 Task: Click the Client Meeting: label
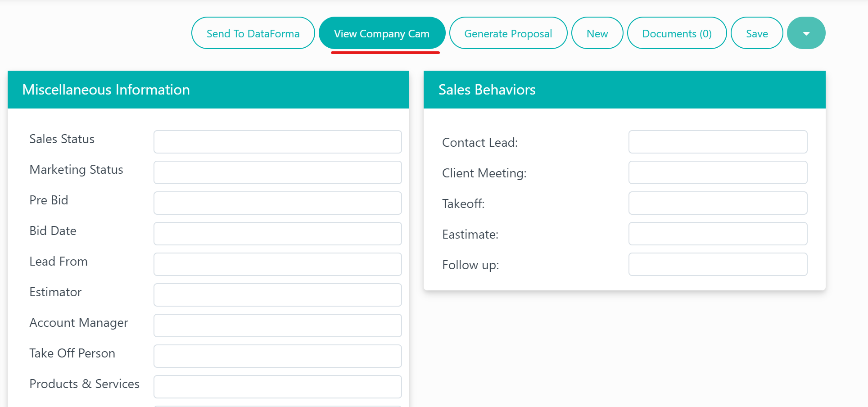(x=484, y=173)
